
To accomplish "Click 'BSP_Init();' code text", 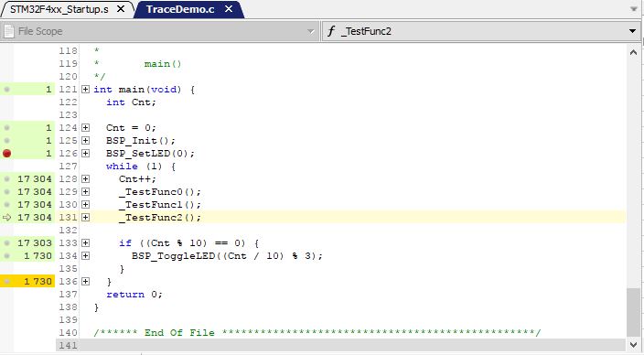I will point(141,141).
